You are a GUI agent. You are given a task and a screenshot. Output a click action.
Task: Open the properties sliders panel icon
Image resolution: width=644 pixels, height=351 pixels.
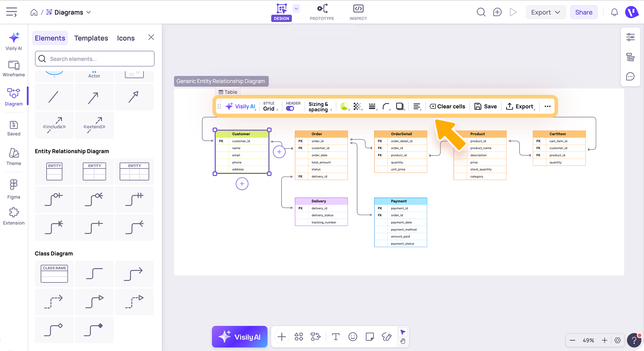[630, 37]
